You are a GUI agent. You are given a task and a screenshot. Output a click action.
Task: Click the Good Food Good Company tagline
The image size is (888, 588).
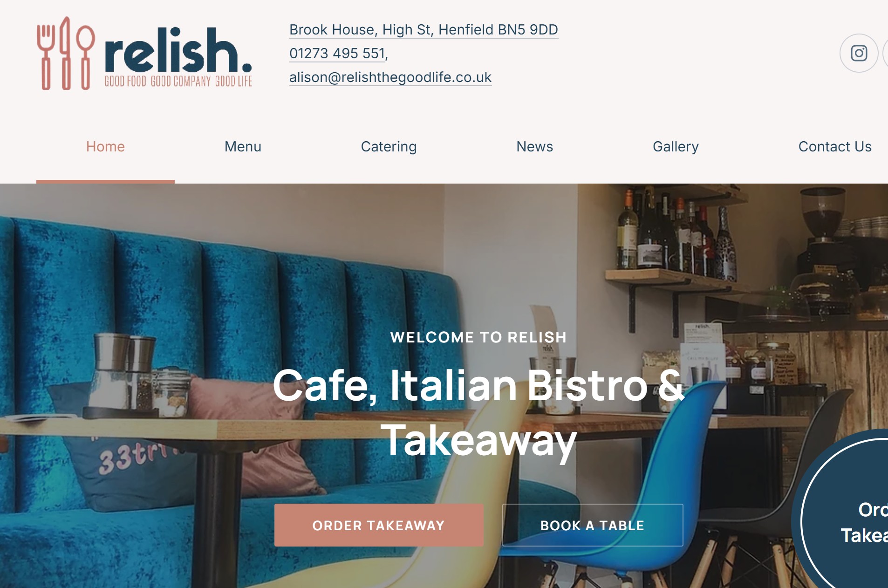pos(178,82)
